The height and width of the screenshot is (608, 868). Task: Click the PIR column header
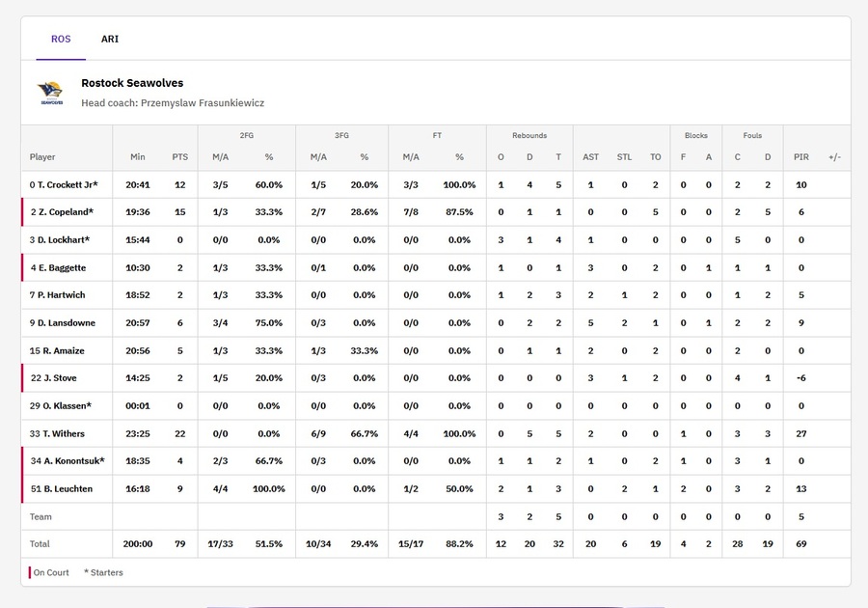(801, 157)
